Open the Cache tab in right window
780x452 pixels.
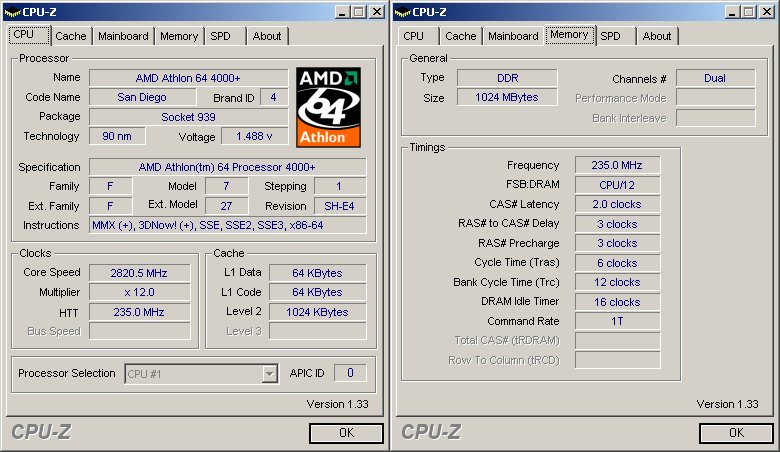tap(461, 36)
